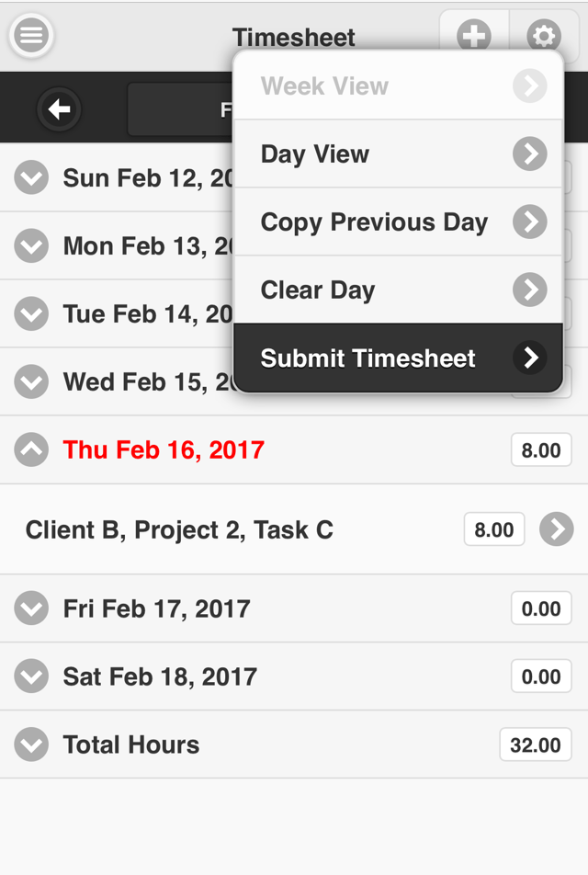Open the chevron next to Submit Timesheet
Screen dimensions: 588x875
coord(530,358)
